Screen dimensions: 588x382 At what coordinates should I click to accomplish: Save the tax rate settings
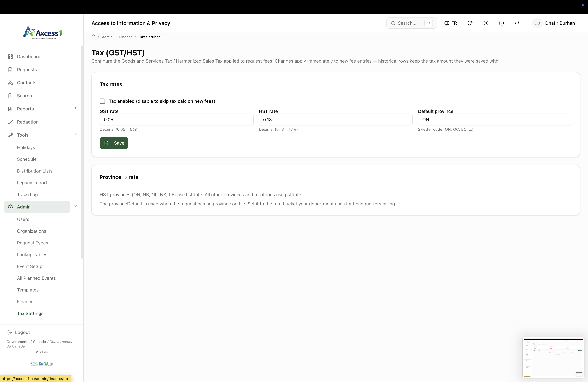tap(114, 143)
